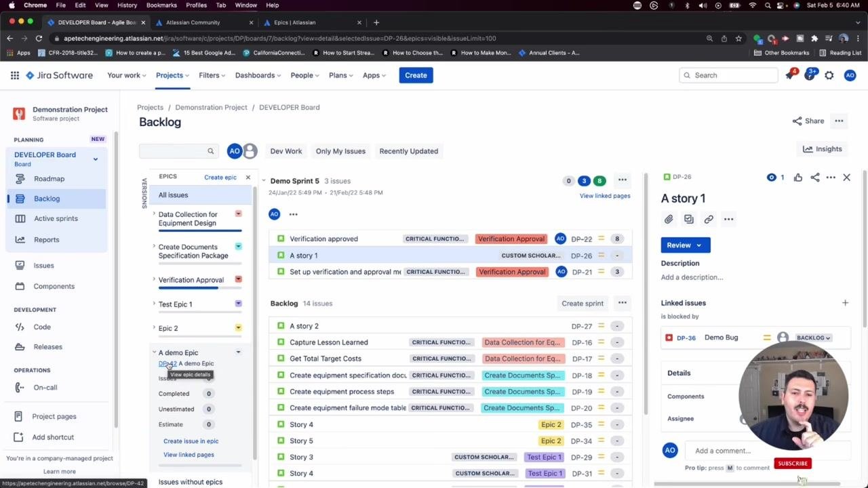Viewport: 868px width, 488px height.
Task: Open Insights button
Action: (x=823, y=149)
